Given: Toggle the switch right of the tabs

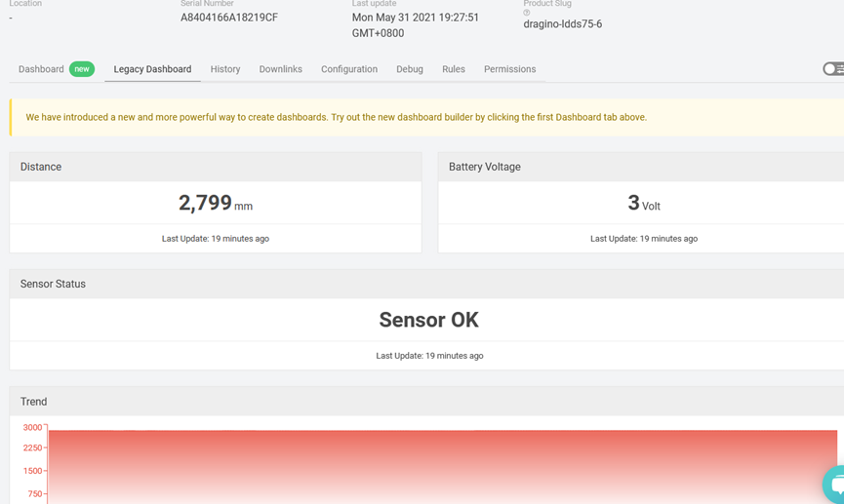Looking at the screenshot, I should (x=833, y=69).
